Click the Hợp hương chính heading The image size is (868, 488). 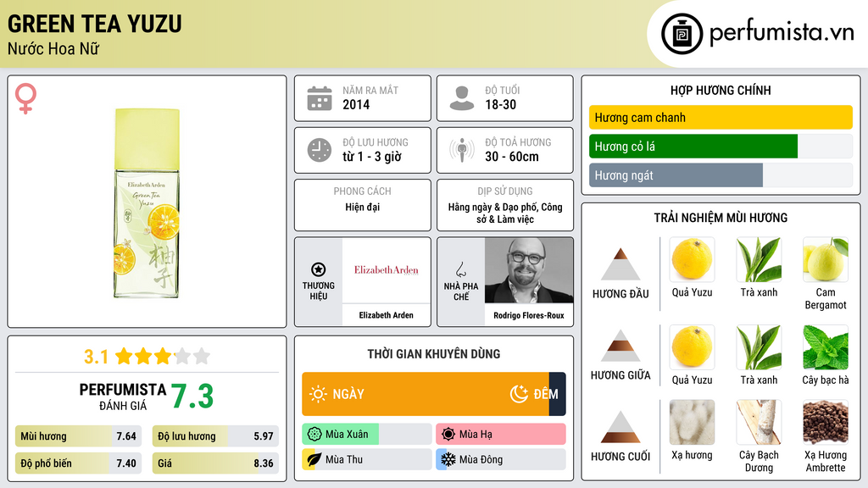click(721, 90)
